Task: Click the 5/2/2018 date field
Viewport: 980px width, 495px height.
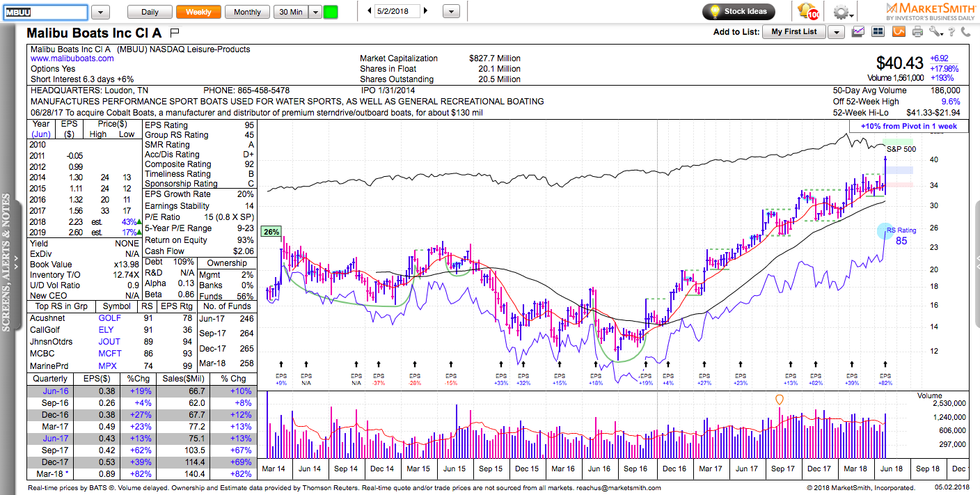Action: 397,11
